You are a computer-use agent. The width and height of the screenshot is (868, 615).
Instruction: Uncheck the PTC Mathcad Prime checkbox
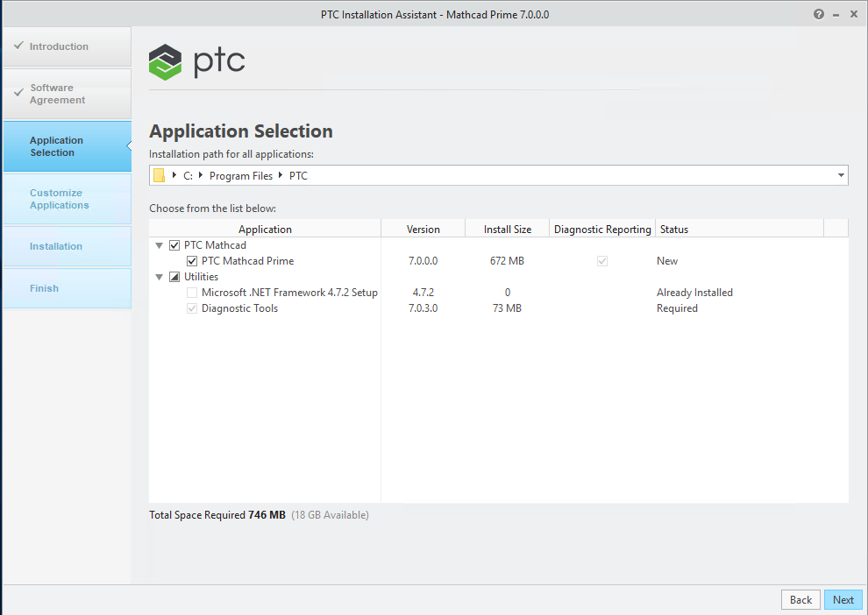tap(192, 261)
